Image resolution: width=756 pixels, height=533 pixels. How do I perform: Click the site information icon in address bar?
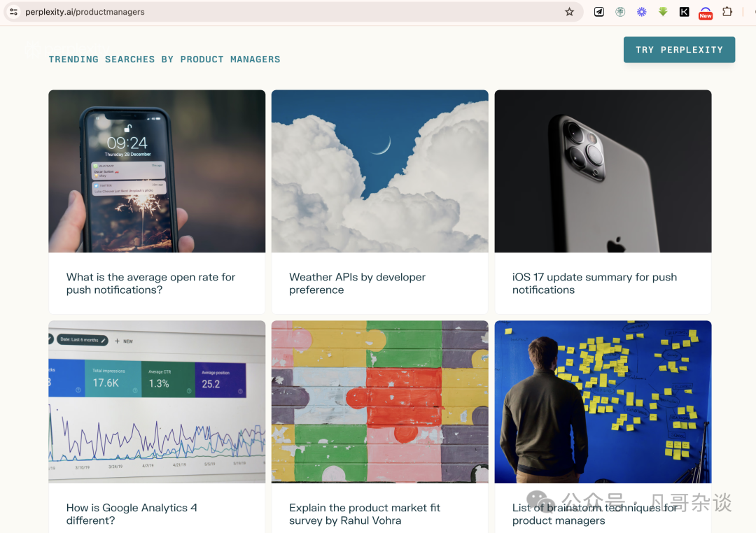click(x=13, y=12)
